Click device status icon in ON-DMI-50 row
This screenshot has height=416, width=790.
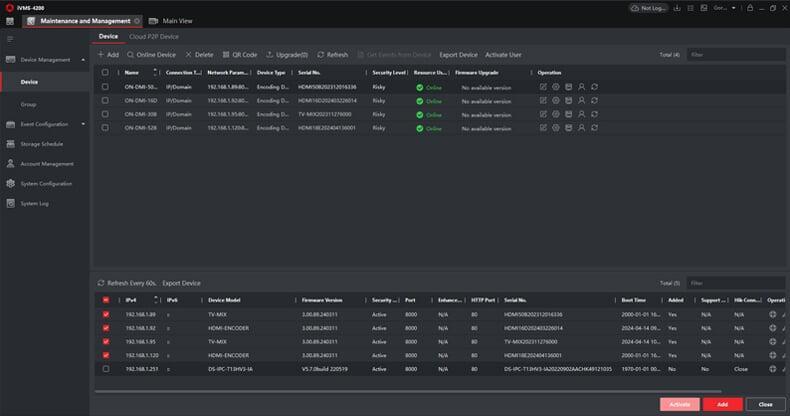point(568,87)
